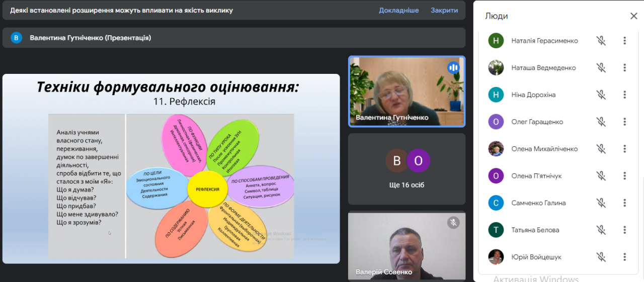Open more options for Татьяна Белова
The height and width of the screenshot is (282, 644).
click(x=624, y=230)
